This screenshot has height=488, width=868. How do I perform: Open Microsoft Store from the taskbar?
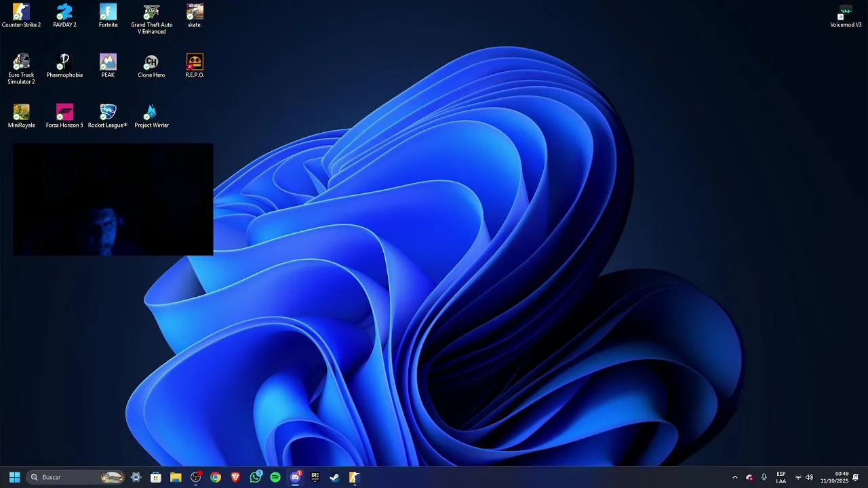pyautogui.click(x=155, y=477)
